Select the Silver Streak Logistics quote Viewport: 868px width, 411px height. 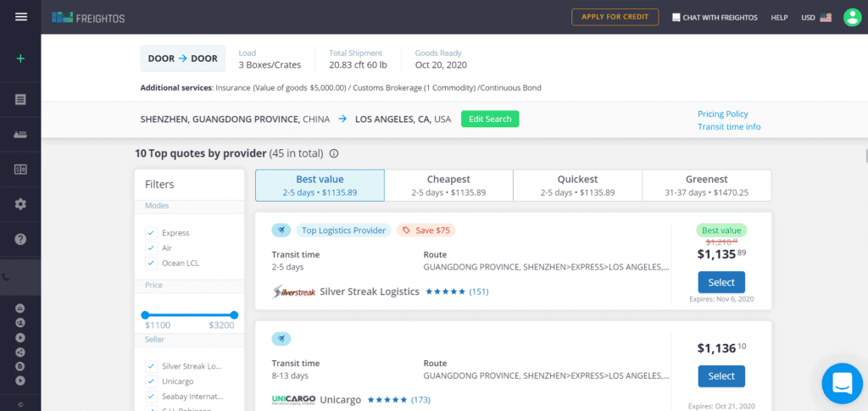click(721, 282)
